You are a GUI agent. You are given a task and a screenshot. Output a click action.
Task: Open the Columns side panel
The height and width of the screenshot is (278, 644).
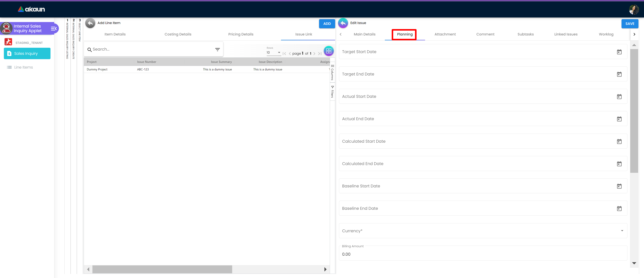coord(332,73)
